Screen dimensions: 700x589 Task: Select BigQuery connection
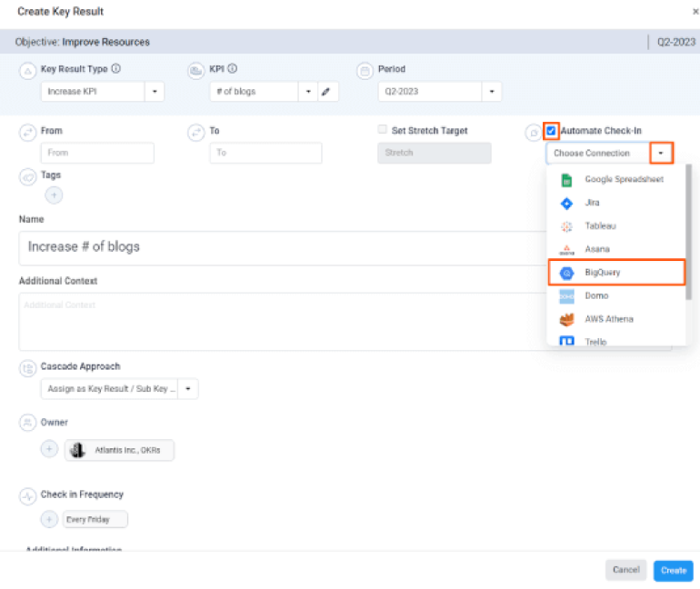point(616,272)
